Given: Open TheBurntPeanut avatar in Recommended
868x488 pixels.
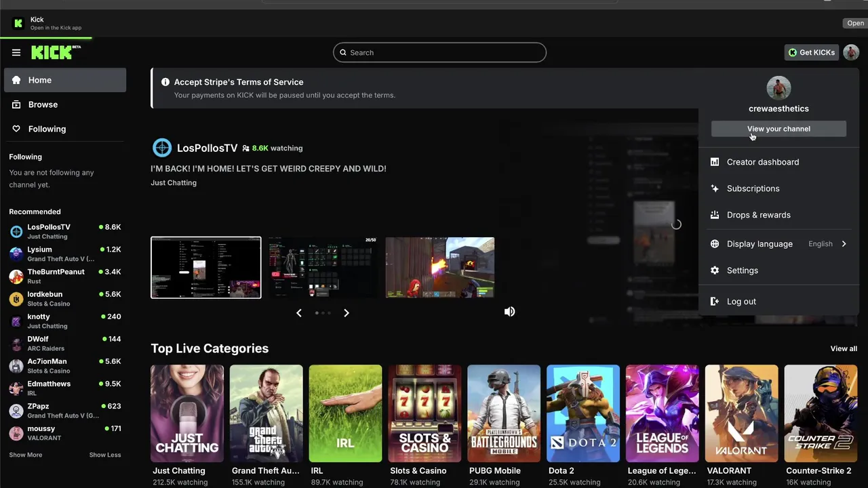Looking at the screenshot, I should pyautogui.click(x=16, y=277).
